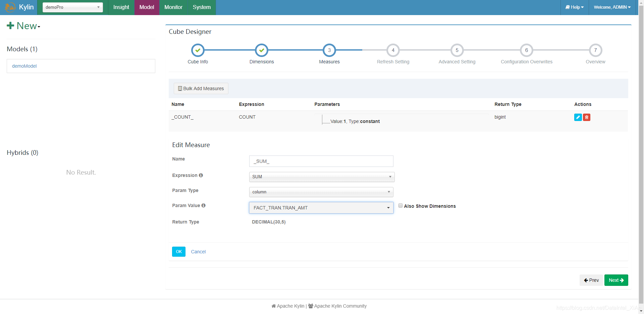Go to step 1 Cube Info circle

pos(198,50)
